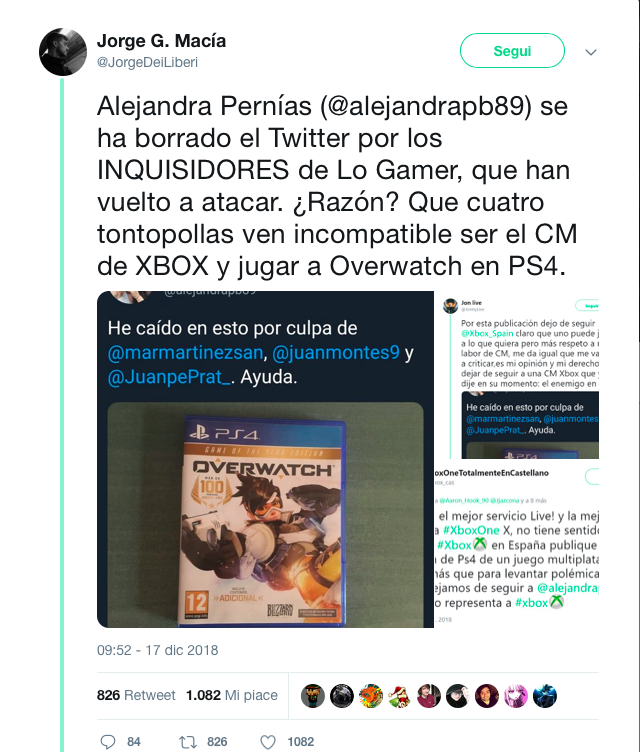Click the last blue liker avatar

click(545, 696)
